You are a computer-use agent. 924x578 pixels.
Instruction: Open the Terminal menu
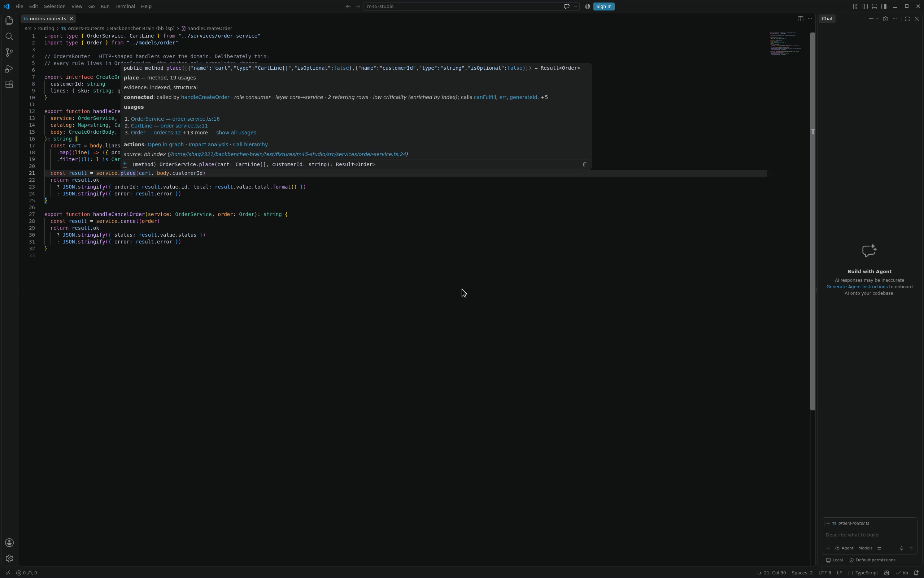(x=125, y=7)
